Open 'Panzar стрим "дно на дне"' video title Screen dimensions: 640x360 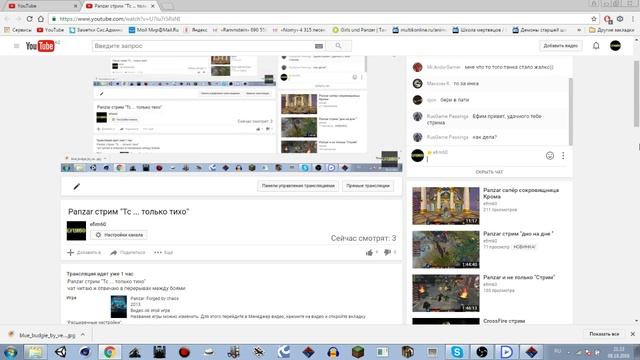(518, 234)
